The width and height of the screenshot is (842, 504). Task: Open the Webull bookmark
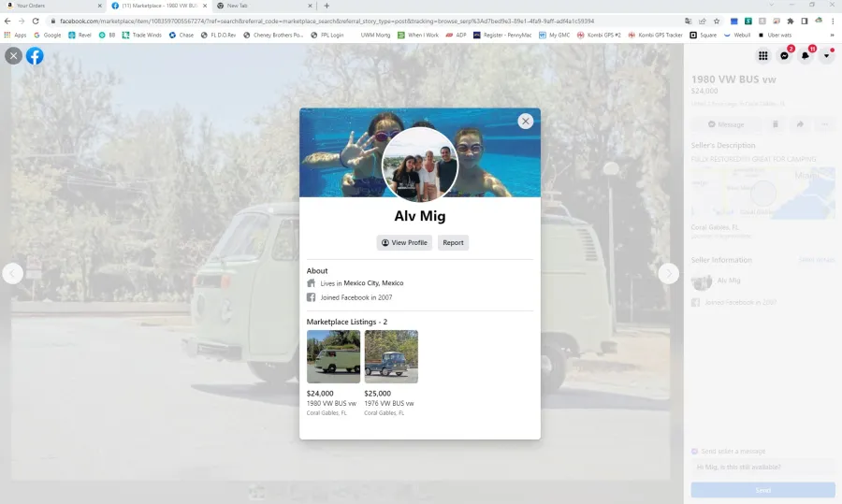tap(737, 35)
